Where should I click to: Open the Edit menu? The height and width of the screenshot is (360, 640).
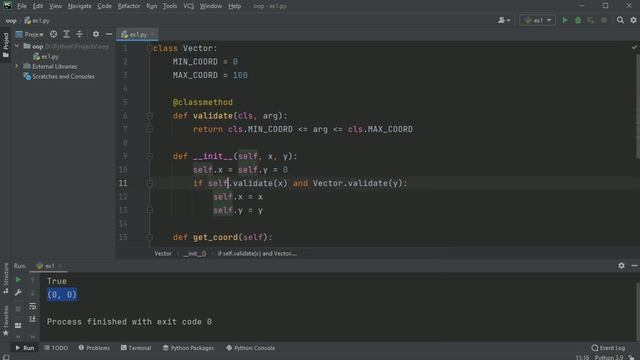38,6
